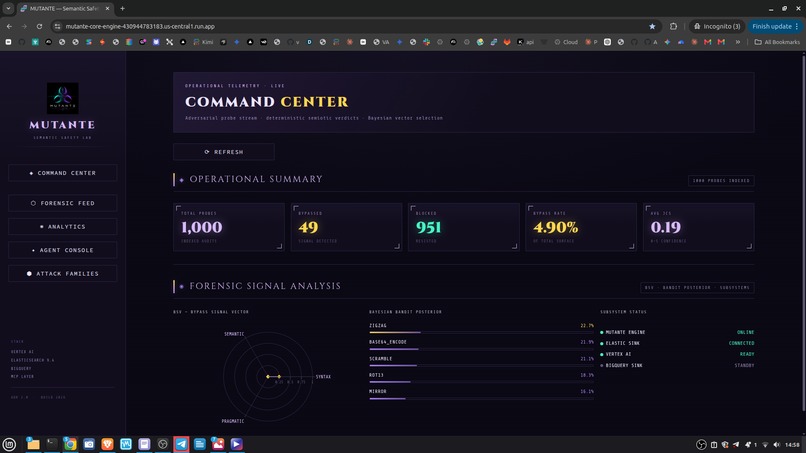
Task: Go to the Analytics section
Action: tap(63, 226)
